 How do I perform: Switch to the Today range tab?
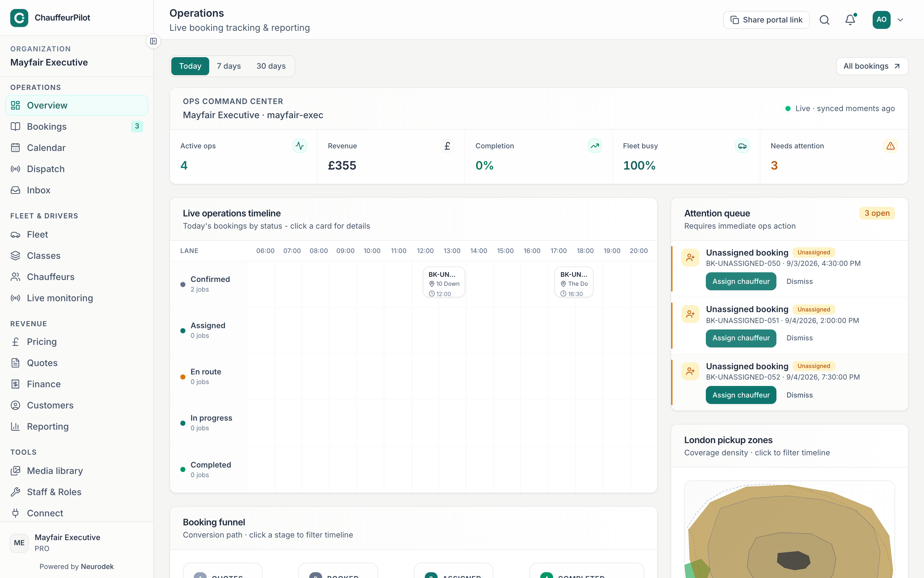point(190,66)
